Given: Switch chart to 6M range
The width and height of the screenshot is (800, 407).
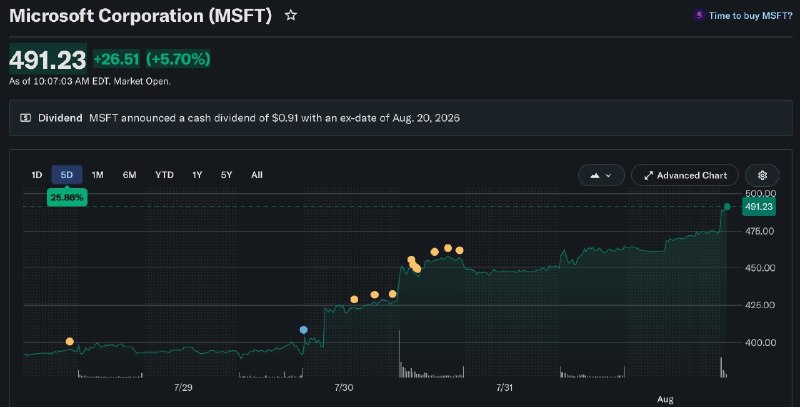Looking at the screenshot, I should pos(130,175).
